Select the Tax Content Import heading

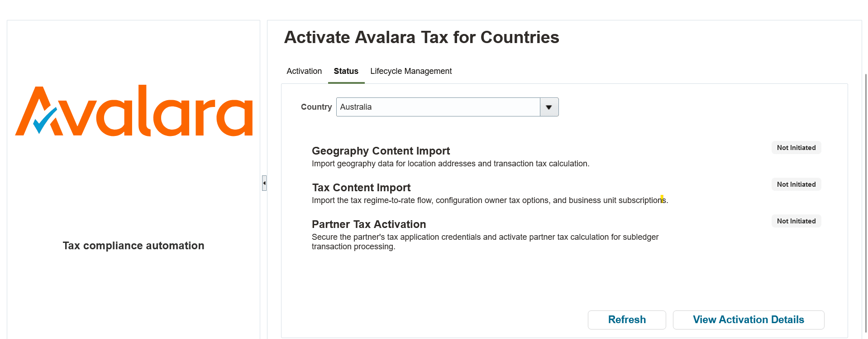click(361, 187)
